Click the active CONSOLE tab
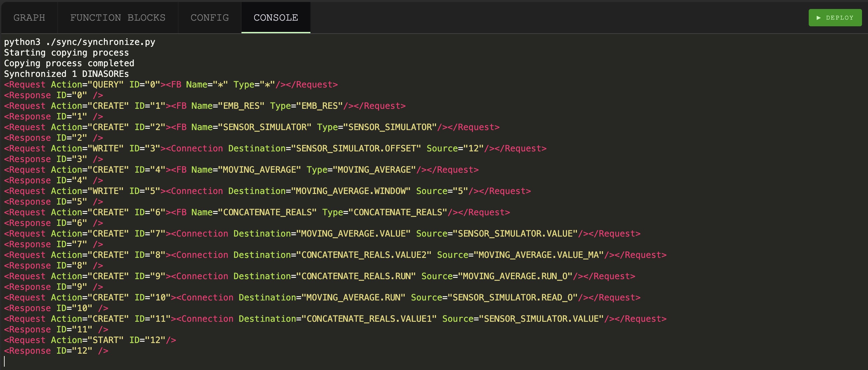868x370 pixels. [x=276, y=18]
